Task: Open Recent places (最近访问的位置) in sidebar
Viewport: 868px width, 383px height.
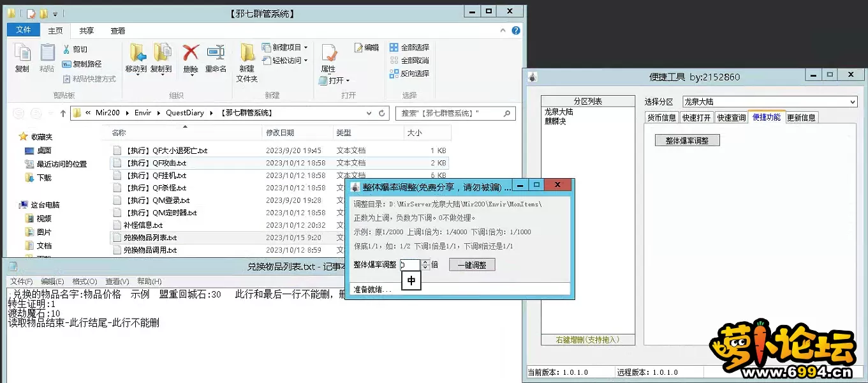Action: click(55, 164)
